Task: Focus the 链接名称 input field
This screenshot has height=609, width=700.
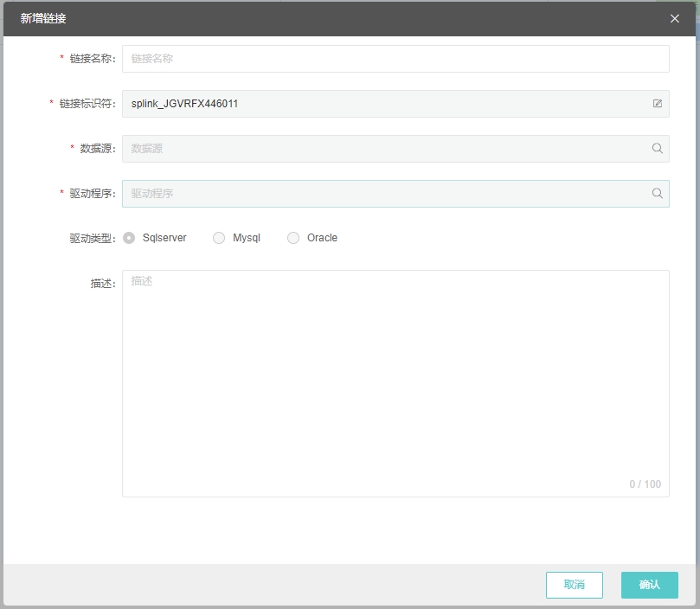Action: 395,59
